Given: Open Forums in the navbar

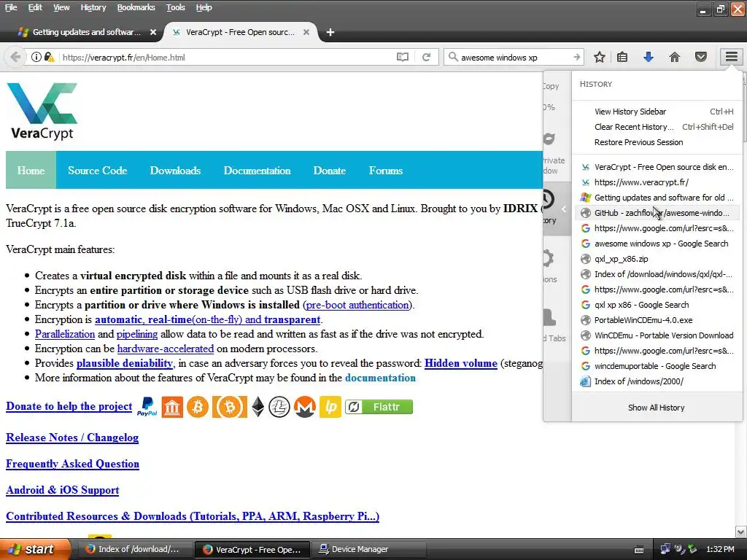Looking at the screenshot, I should (x=385, y=170).
